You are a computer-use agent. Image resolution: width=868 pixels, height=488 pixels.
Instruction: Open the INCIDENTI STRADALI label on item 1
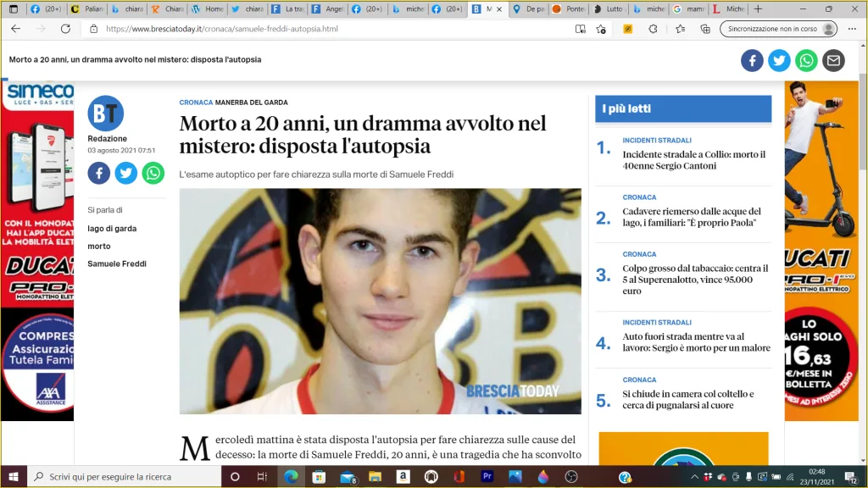657,141
